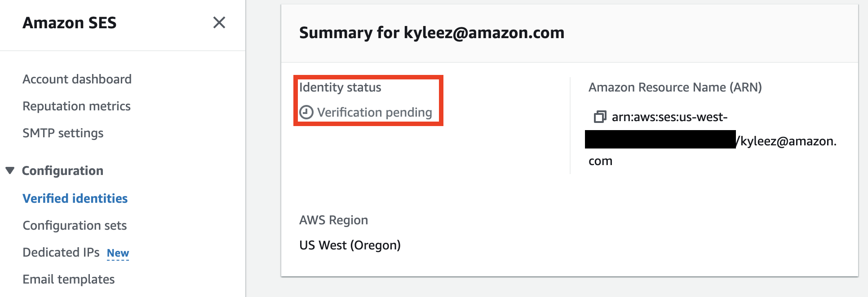868x297 pixels.
Task: Navigate to Dedicated IPs
Action: (61, 252)
